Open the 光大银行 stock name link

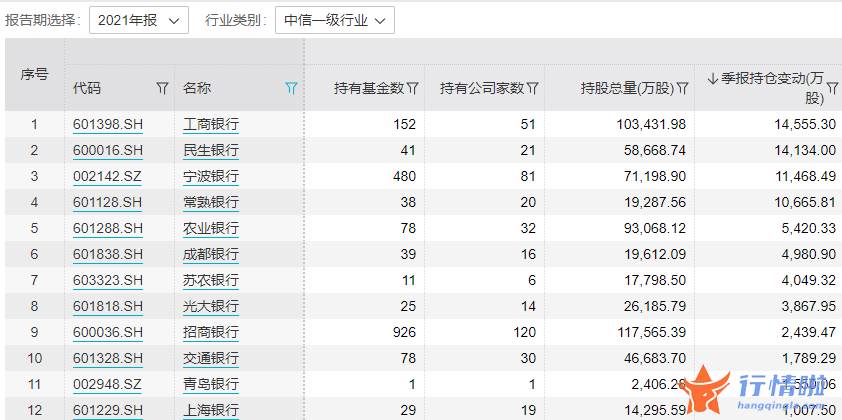tap(210, 306)
